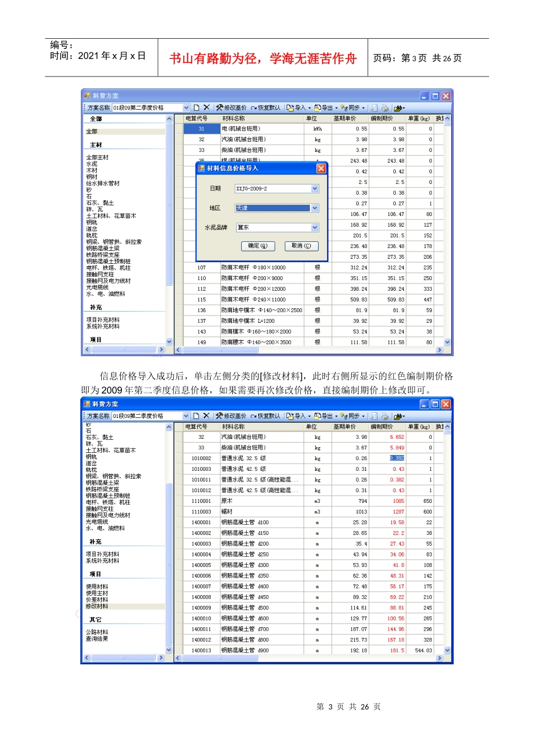Close the 材料信息价格导入 dialog
Screen dimensions: 534x756
click(x=321, y=168)
